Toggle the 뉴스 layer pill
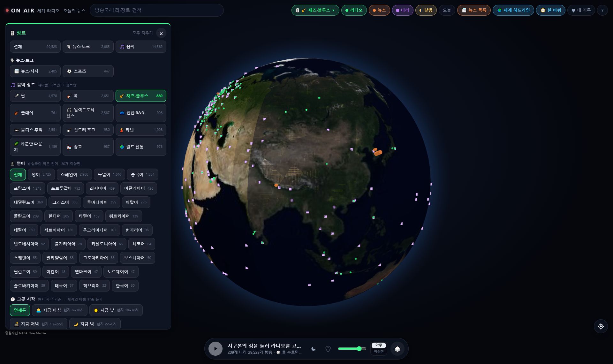Viewport: 613px width, 364px height. pyautogui.click(x=379, y=10)
